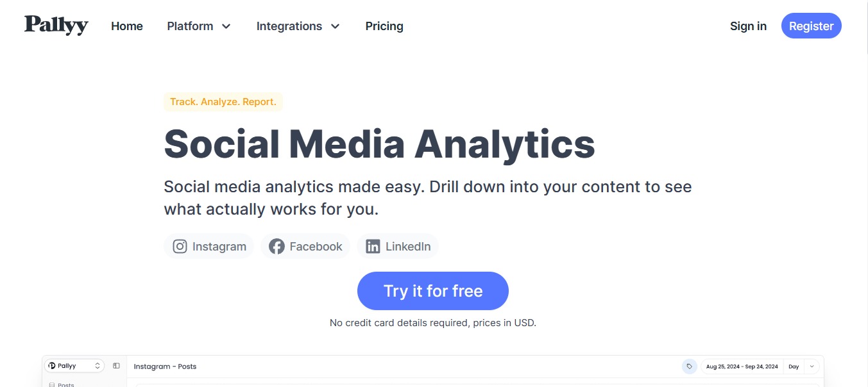Click the Instagram camera icon badge

point(180,246)
